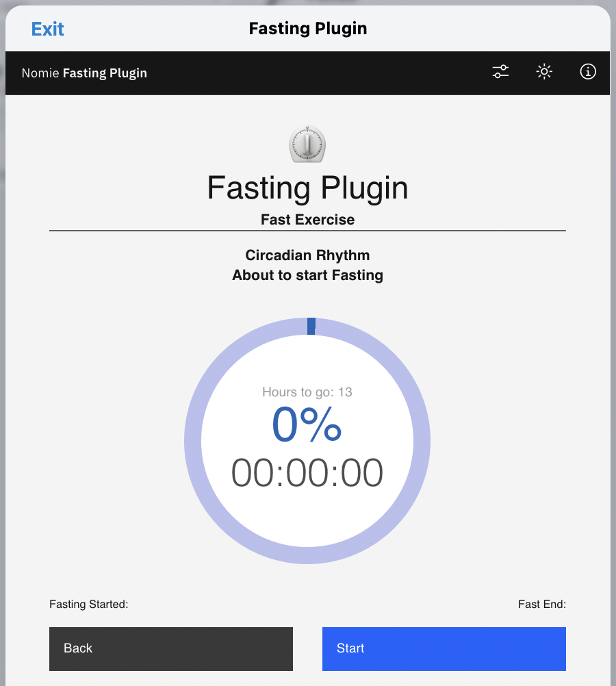Viewport: 616px width, 686px height.
Task: Exit the Fasting Plugin
Action: (x=48, y=29)
